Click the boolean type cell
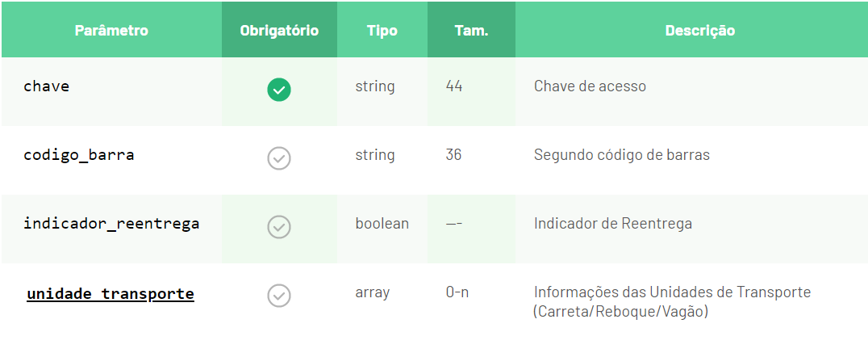 (382, 223)
